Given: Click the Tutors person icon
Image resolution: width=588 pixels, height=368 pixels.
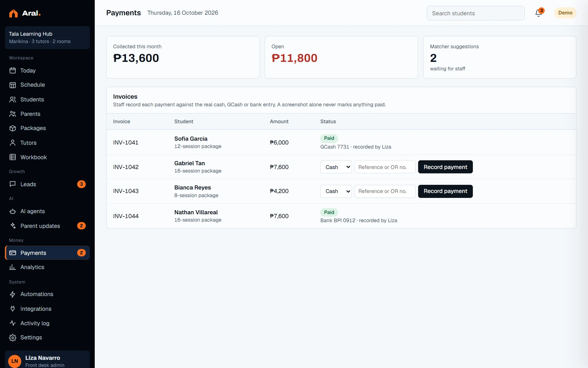Looking at the screenshot, I should pos(13,143).
